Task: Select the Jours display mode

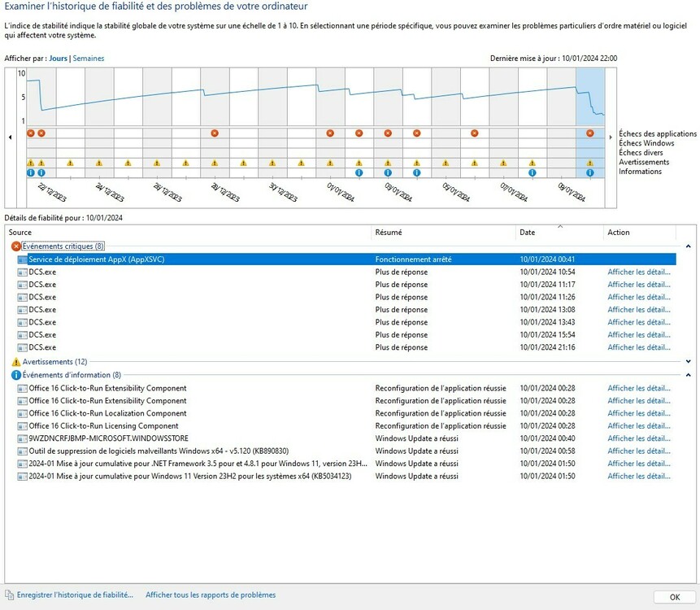Action: click(x=57, y=58)
